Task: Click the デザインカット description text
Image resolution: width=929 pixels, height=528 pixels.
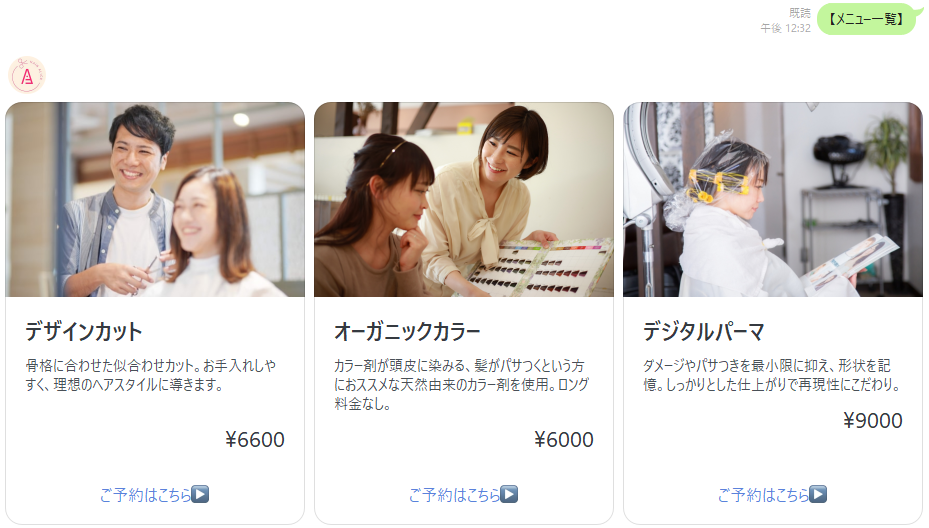Action: pos(150,375)
